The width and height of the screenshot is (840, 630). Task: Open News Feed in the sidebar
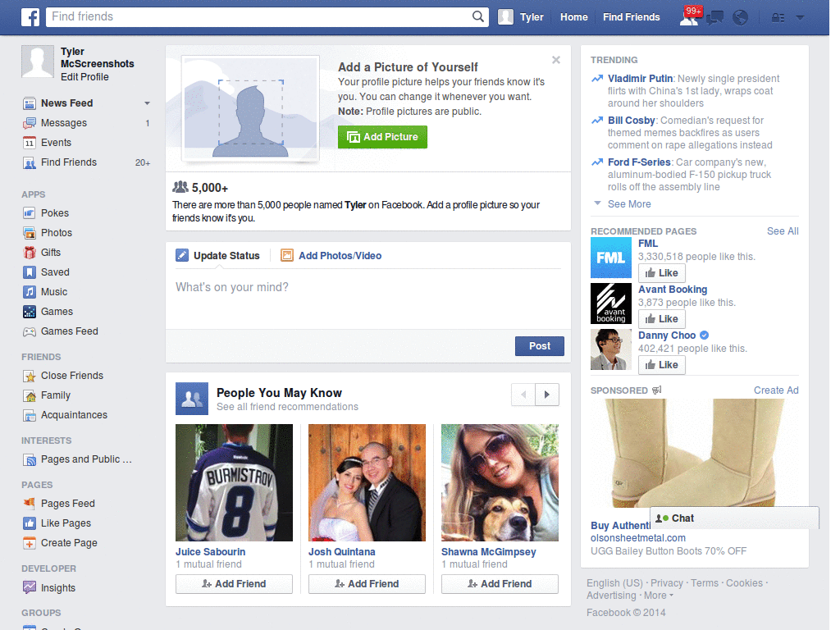pos(67,103)
